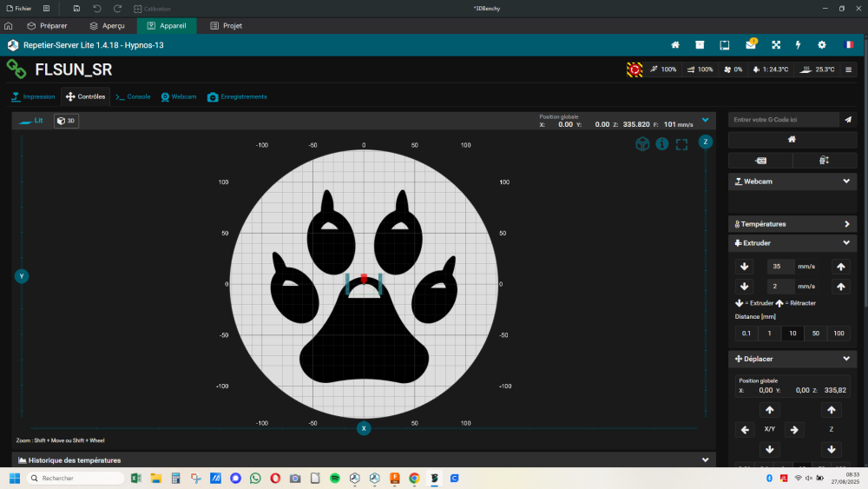The height and width of the screenshot is (489, 868).
Task: Extrude at 35 mm/s with down arrow
Action: (745, 267)
